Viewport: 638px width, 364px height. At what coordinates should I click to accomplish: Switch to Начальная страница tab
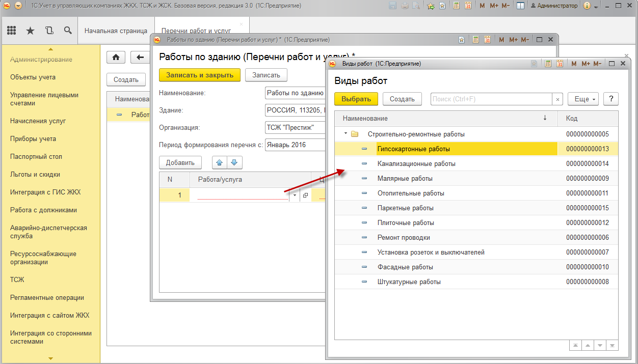116,31
